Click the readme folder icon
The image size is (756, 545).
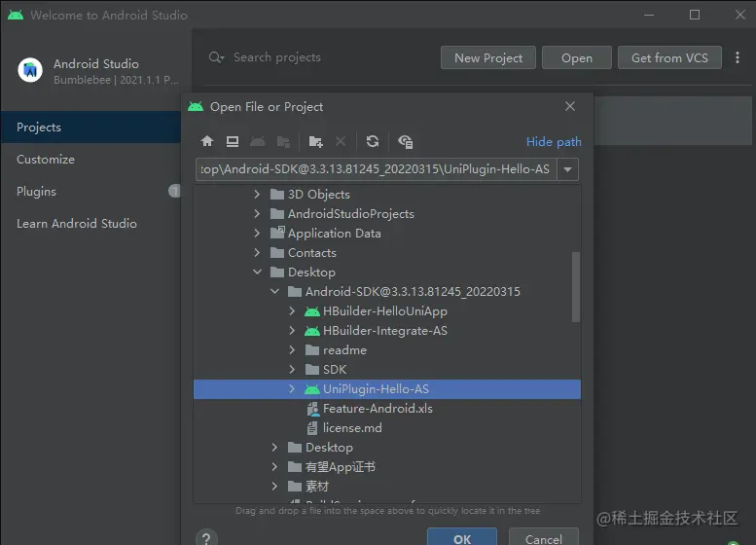pyautogui.click(x=312, y=350)
